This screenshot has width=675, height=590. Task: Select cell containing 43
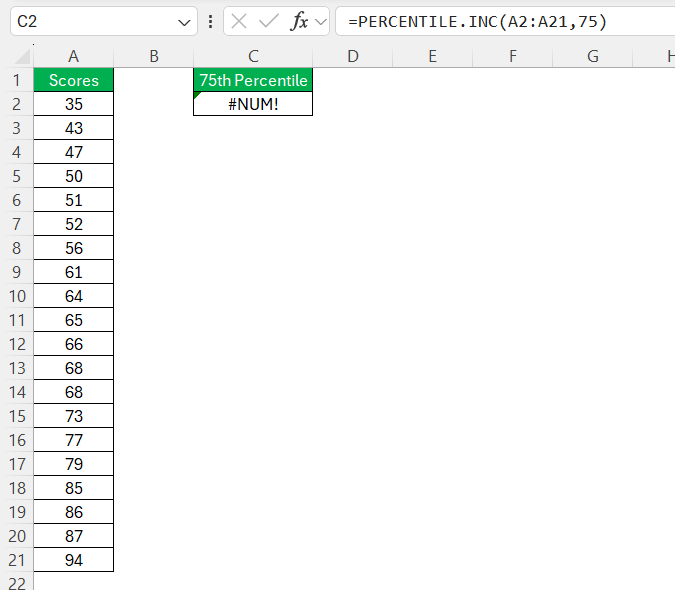74,128
